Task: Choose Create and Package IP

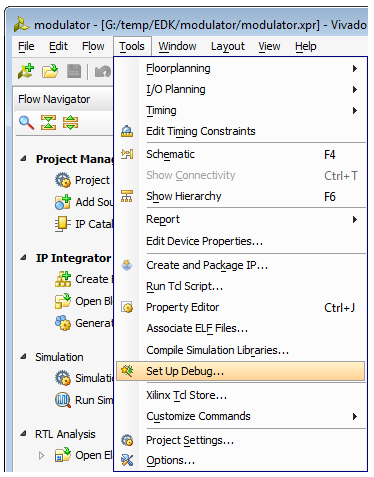Action: click(x=240, y=265)
